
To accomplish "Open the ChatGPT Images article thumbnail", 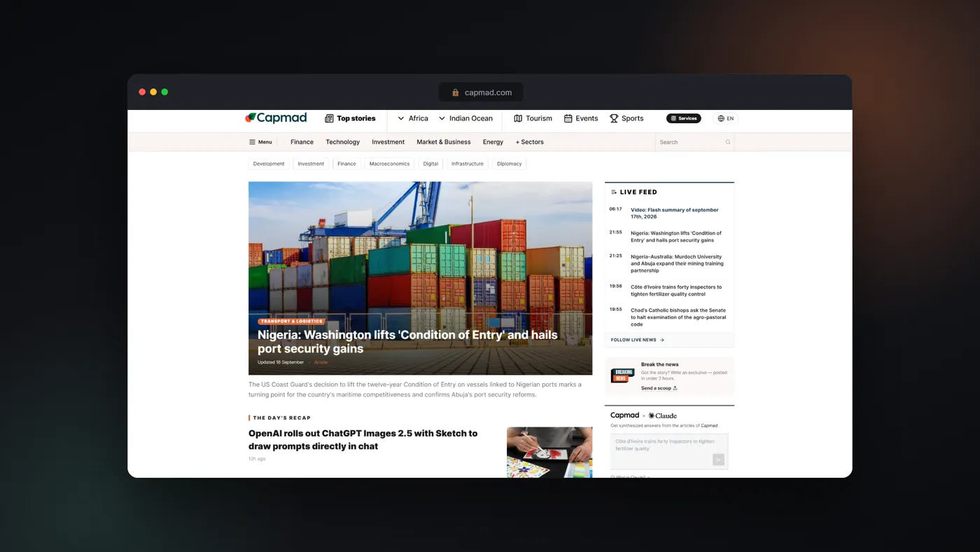I will [549, 453].
